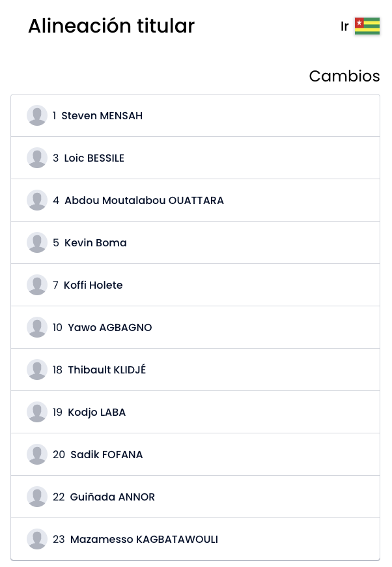Click the Sadik FOFANA name text

107,455
